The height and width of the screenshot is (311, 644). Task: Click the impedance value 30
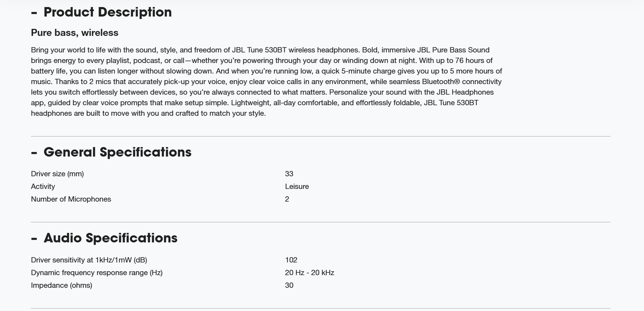(x=289, y=285)
